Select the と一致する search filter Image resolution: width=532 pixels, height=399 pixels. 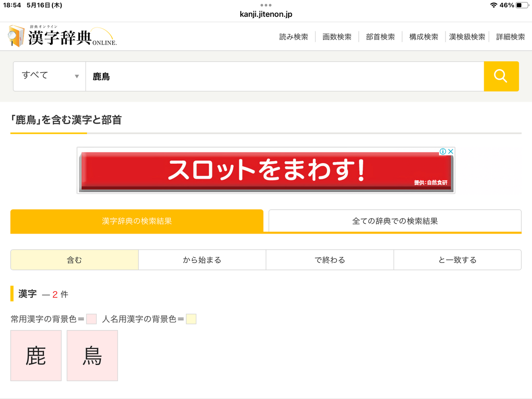pyautogui.click(x=457, y=259)
